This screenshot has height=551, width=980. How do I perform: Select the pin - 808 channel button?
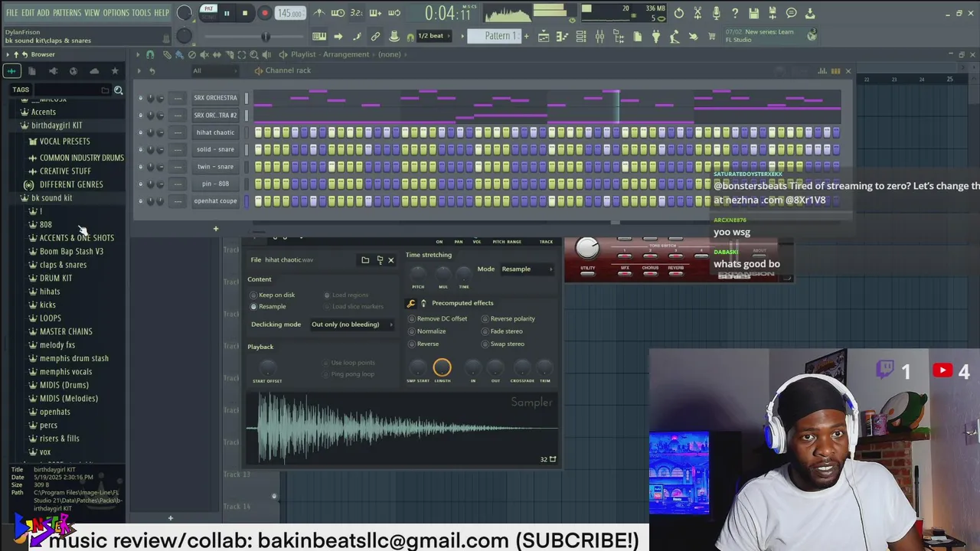pyautogui.click(x=215, y=184)
